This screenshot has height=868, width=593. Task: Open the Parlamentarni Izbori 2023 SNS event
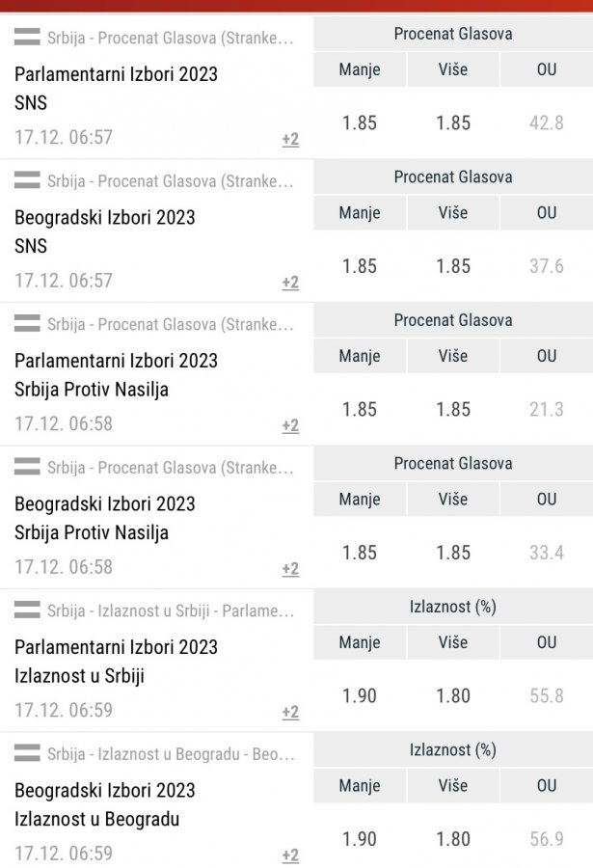coord(116,88)
